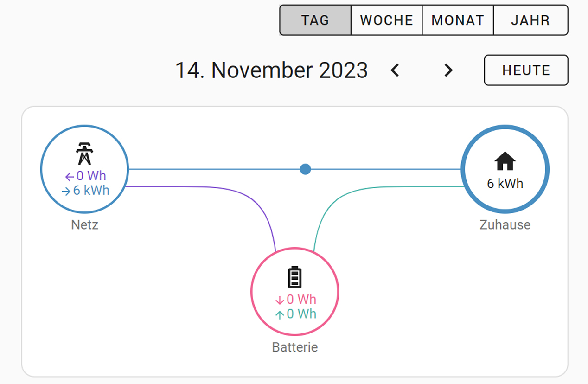The image size is (588, 384).
Task: Click the Zuhause label
Action: click(x=505, y=225)
